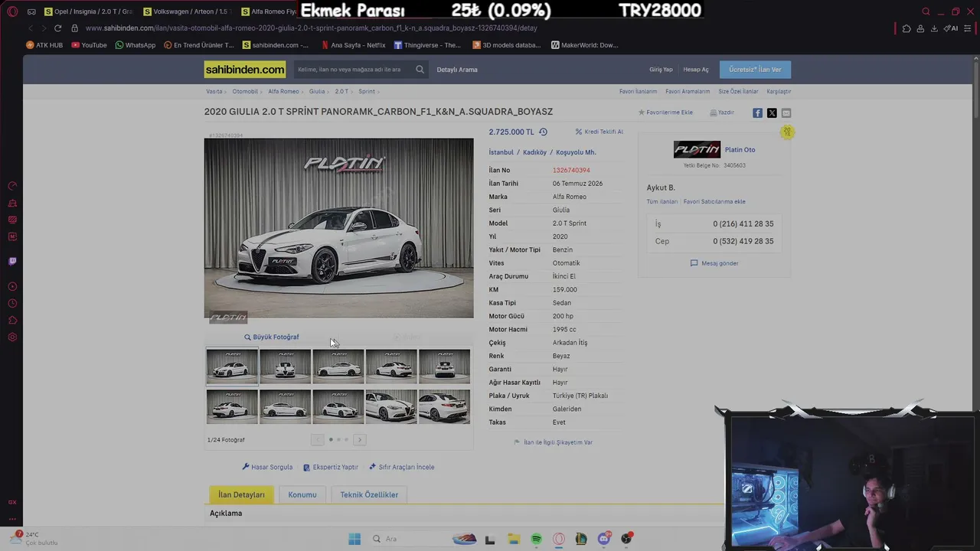Click Hasar Sorgula link
Viewport: 980px width, 551px height.
(x=267, y=467)
